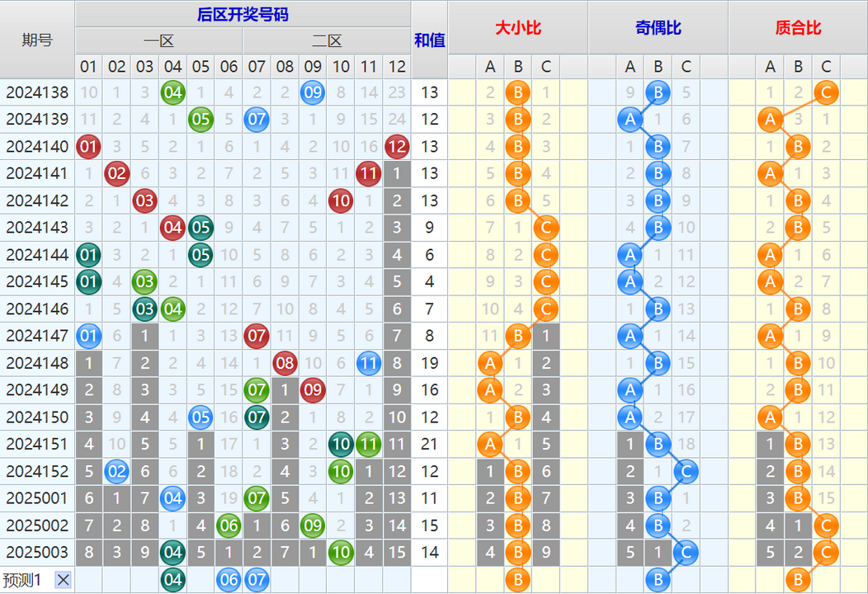The height and width of the screenshot is (594, 868).
Task: Click the blue 02 ball in row 2024152
Action: tap(117, 471)
